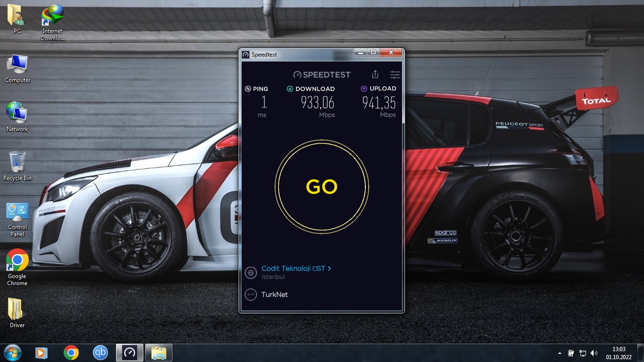Select the Network desktop icon
This screenshot has height=362, width=644.
(x=17, y=117)
